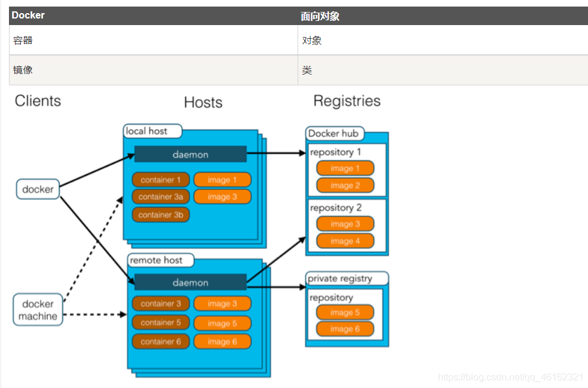Select the 容器 table cell
The image size is (588, 388).
154,40
